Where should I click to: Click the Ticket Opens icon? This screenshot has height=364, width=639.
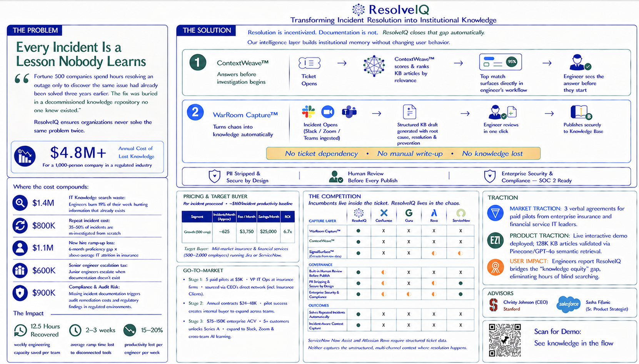coord(309,63)
